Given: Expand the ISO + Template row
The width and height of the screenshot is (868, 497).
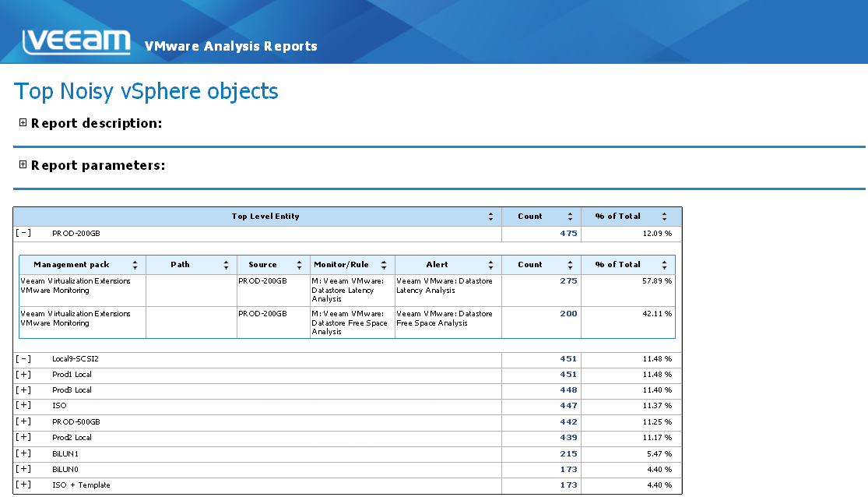Looking at the screenshot, I should coord(23,485).
